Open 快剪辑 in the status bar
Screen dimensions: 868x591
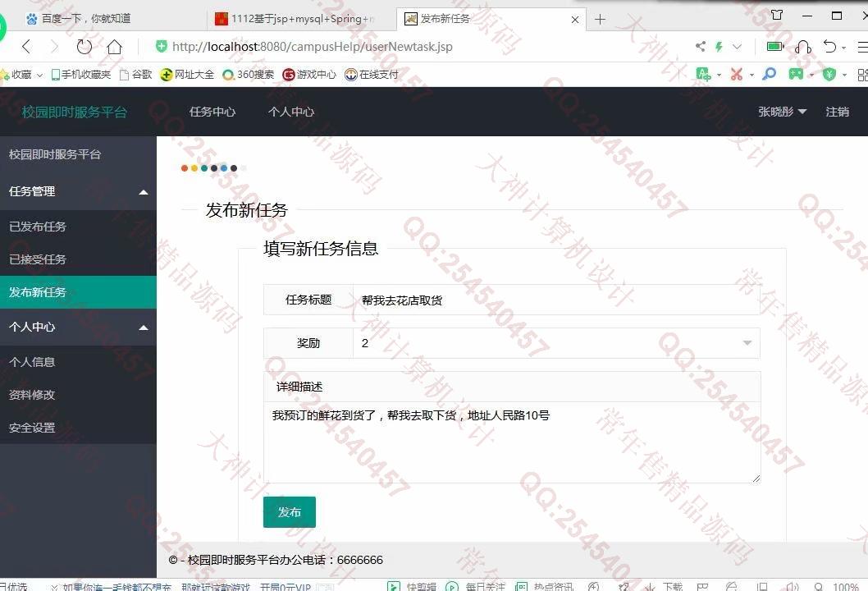[412, 587]
